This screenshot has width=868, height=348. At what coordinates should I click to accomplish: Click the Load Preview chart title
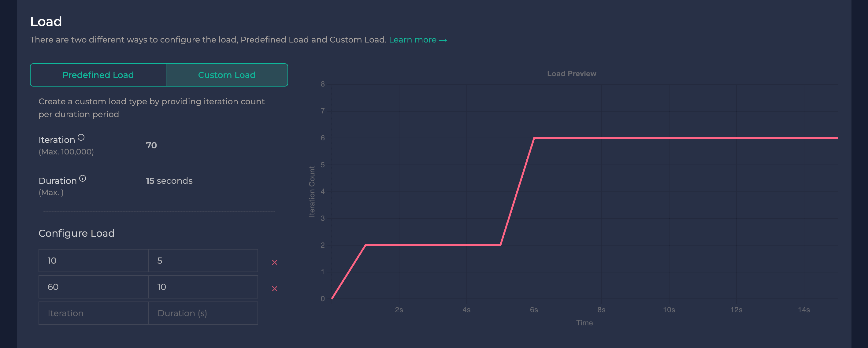(x=571, y=73)
